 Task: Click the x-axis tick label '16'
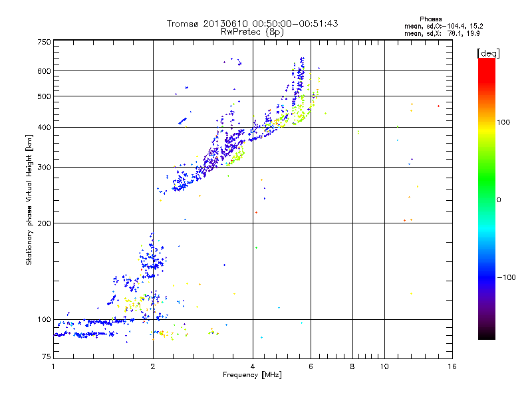[x=452, y=366]
